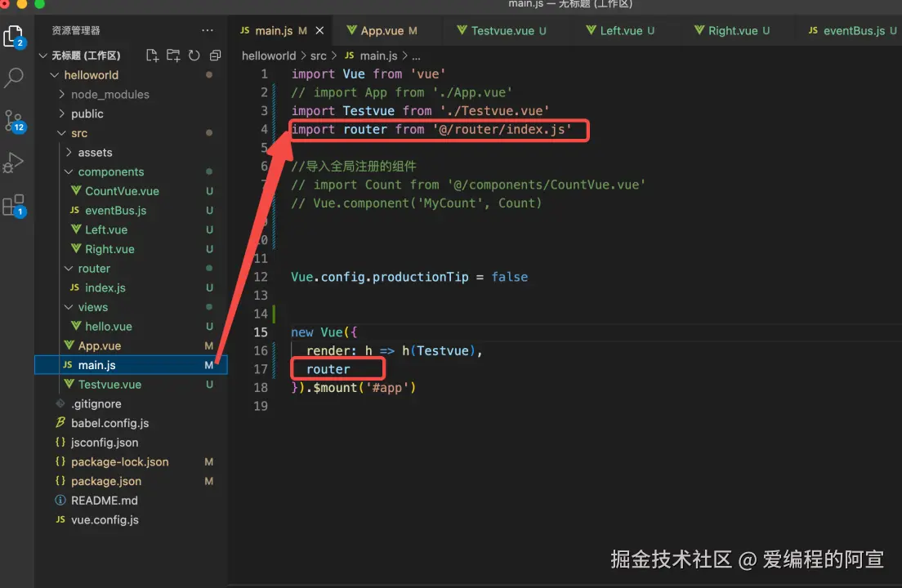Open the Explorer view in activity bar
The height and width of the screenshot is (588, 902).
(x=13, y=36)
